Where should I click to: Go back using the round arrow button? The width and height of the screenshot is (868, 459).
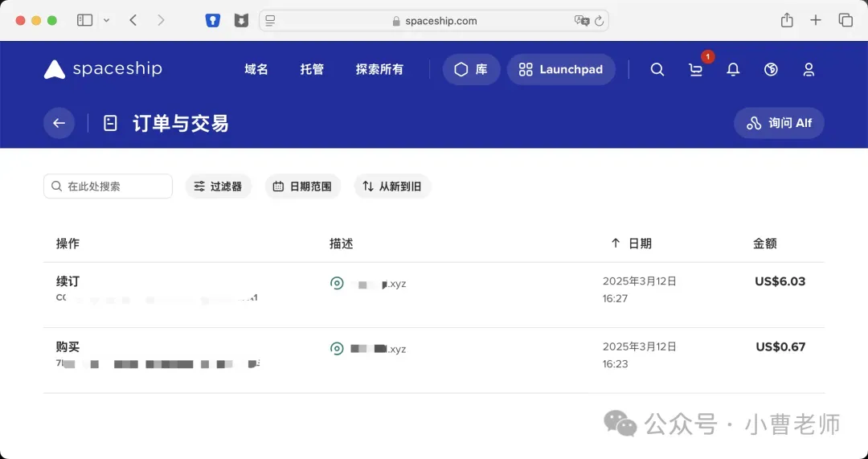coord(59,123)
